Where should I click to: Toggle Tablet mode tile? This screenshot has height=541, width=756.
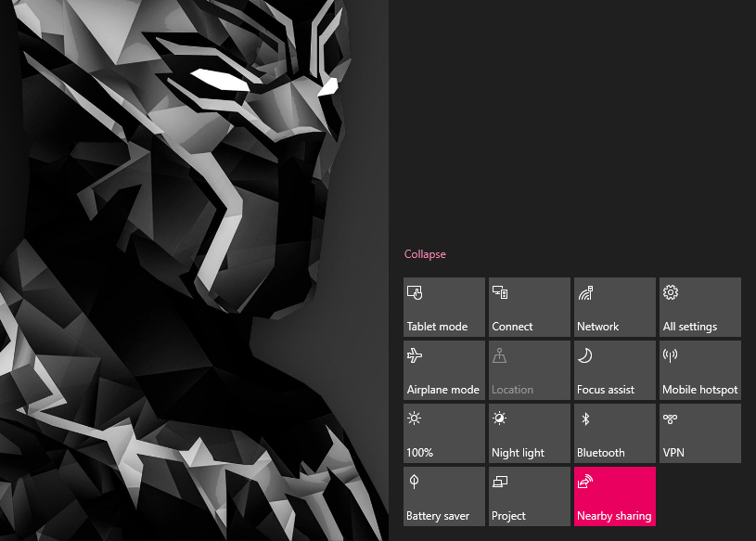point(444,307)
